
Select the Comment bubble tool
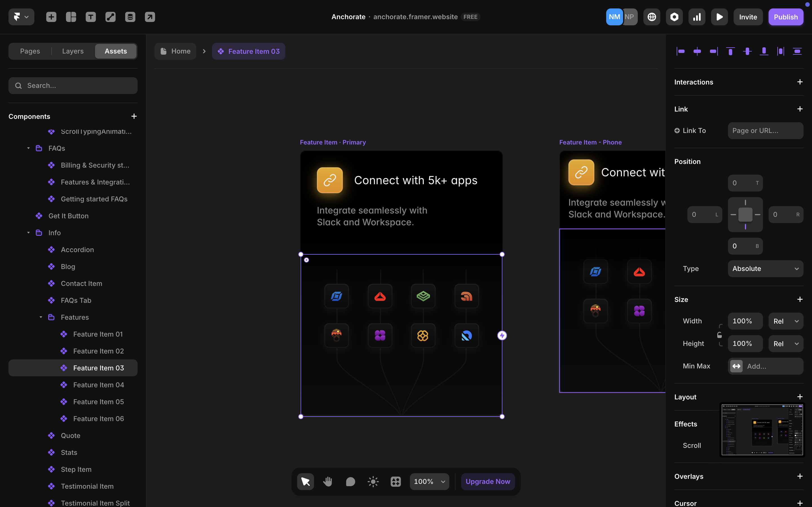(350, 482)
